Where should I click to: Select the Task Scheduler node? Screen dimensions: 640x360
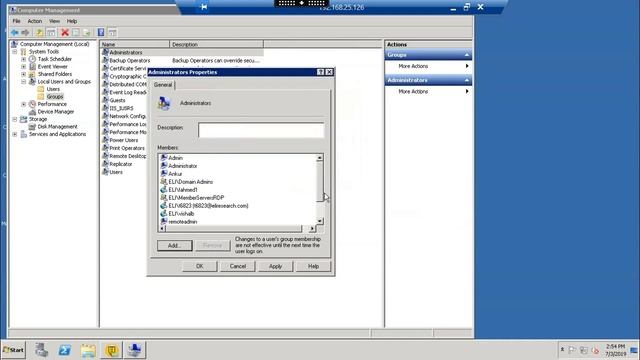tap(54, 59)
